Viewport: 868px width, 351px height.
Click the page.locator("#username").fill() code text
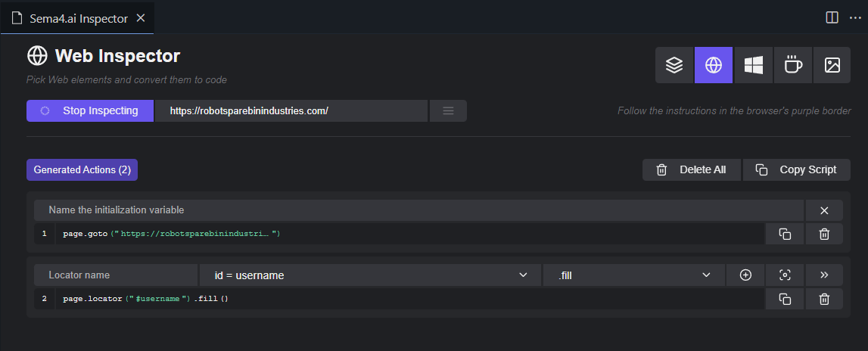[x=145, y=299]
